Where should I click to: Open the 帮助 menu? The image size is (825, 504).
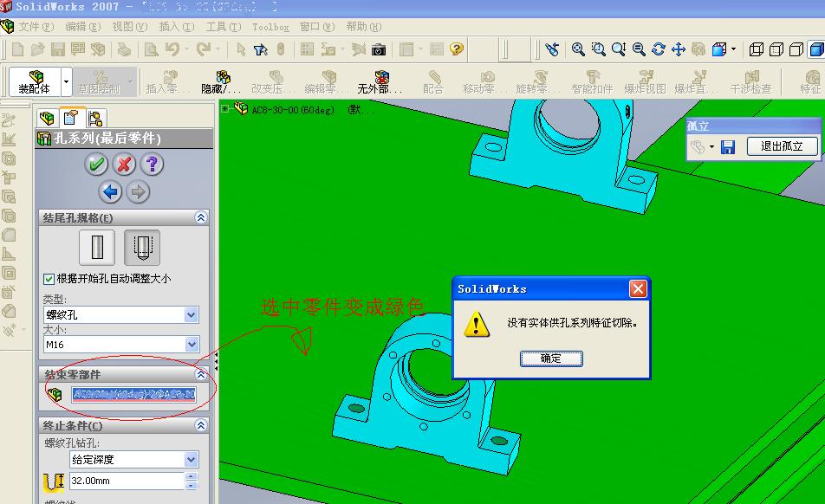[364, 27]
